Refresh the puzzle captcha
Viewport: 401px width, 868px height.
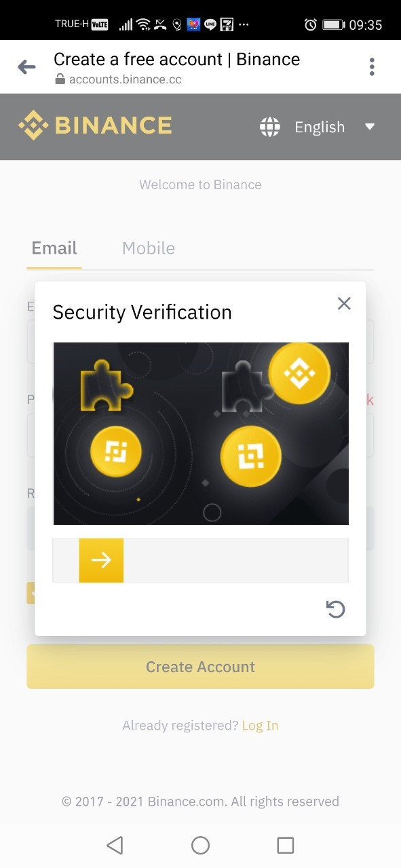tap(335, 609)
